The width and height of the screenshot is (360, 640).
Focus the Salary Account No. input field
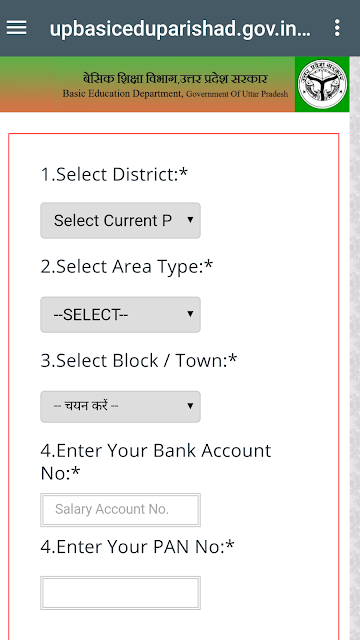tap(120, 510)
